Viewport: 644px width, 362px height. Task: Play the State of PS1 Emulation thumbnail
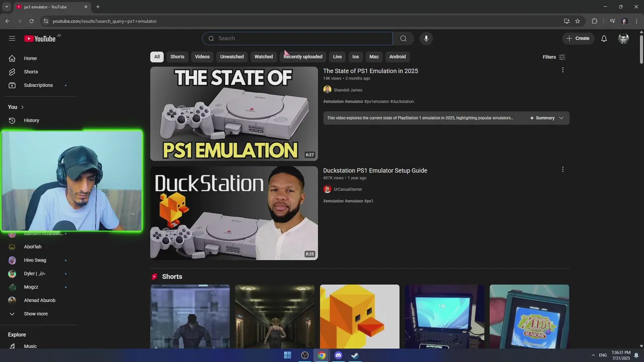coord(234,114)
